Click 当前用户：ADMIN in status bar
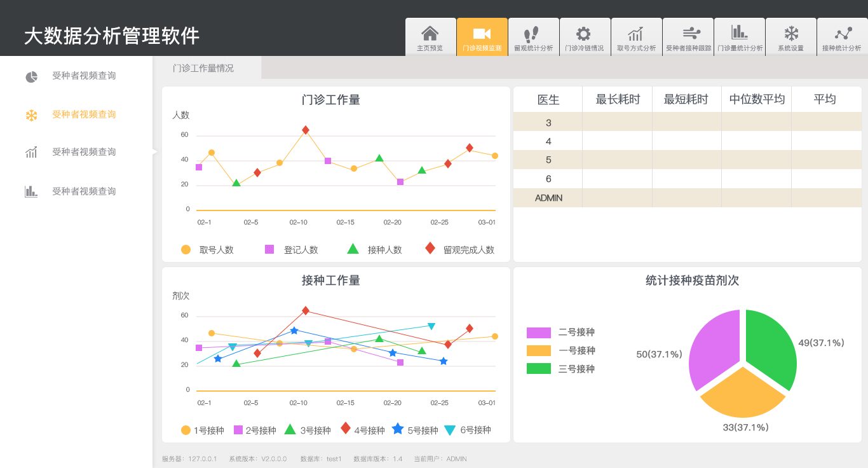 click(440, 459)
